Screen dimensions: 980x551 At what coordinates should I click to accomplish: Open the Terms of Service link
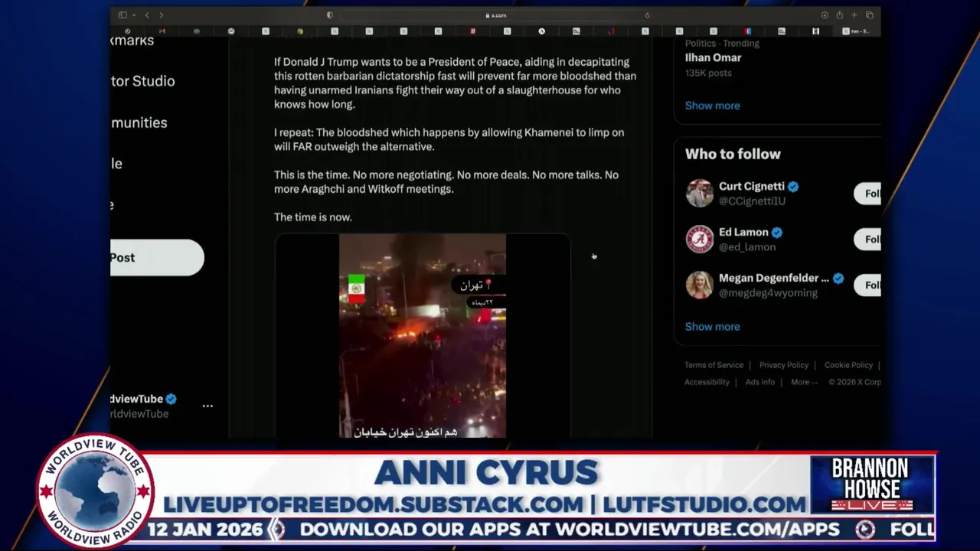pos(714,365)
